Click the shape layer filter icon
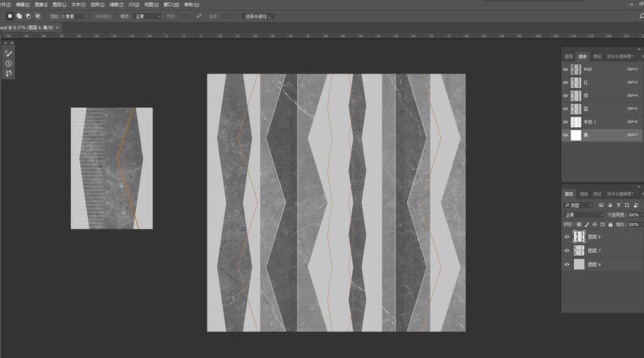The width and height of the screenshot is (644, 358). 627,205
